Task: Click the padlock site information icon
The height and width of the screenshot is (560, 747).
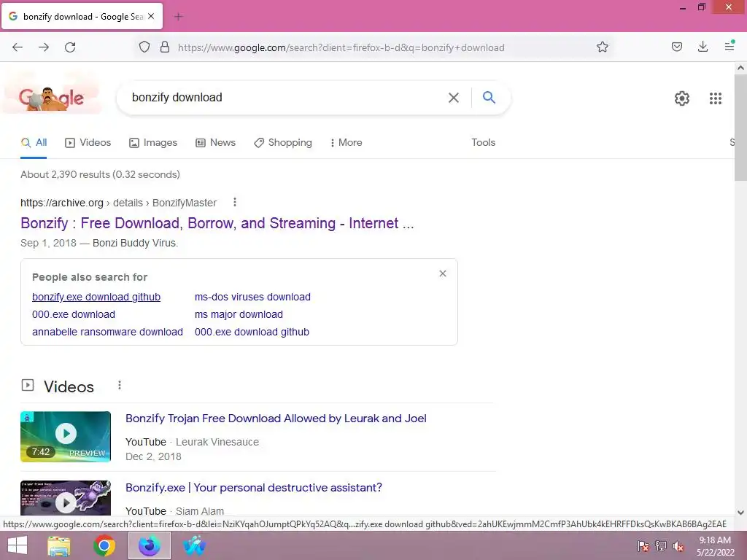Action: [x=165, y=47]
